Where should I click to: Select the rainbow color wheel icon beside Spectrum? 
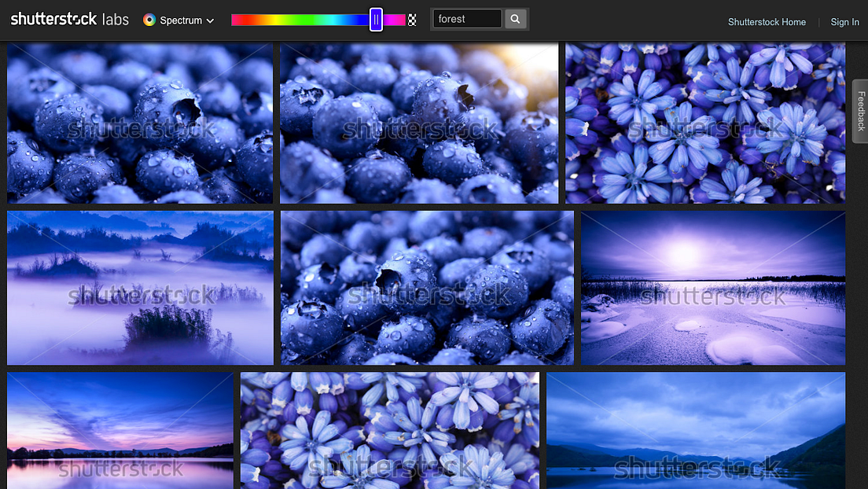click(x=149, y=20)
